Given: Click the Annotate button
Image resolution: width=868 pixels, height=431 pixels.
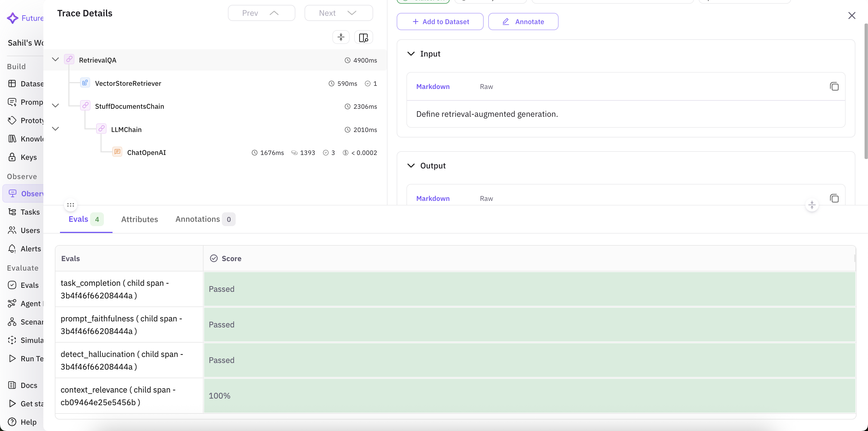Looking at the screenshot, I should click(x=523, y=21).
